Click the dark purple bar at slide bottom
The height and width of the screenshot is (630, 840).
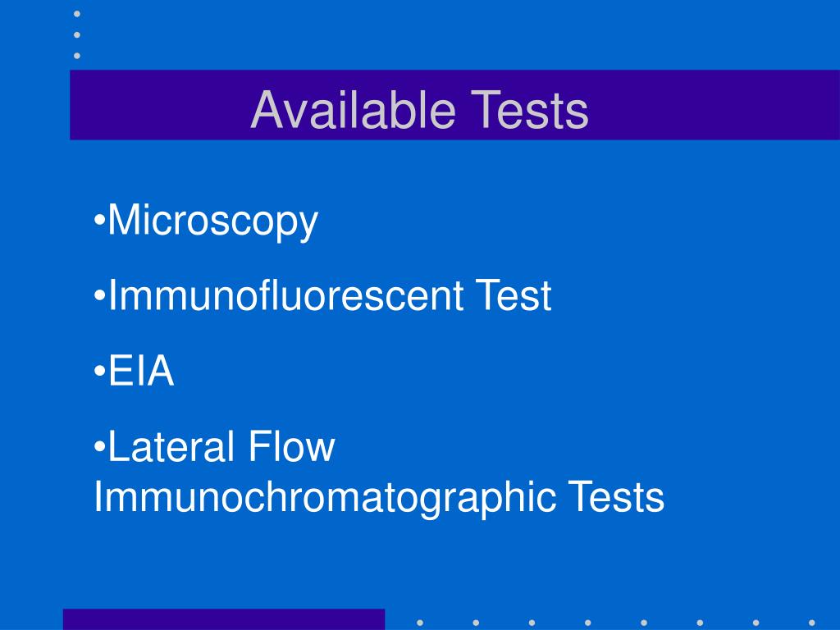pos(224,619)
